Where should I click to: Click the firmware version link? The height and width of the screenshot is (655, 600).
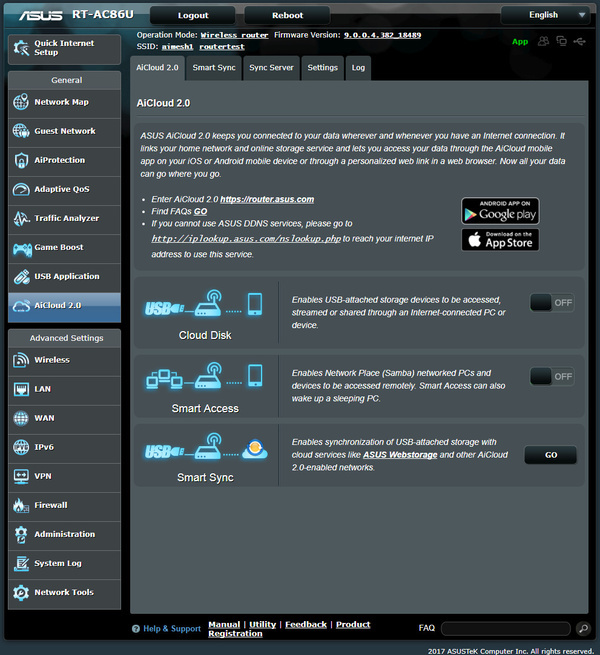pos(382,35)
